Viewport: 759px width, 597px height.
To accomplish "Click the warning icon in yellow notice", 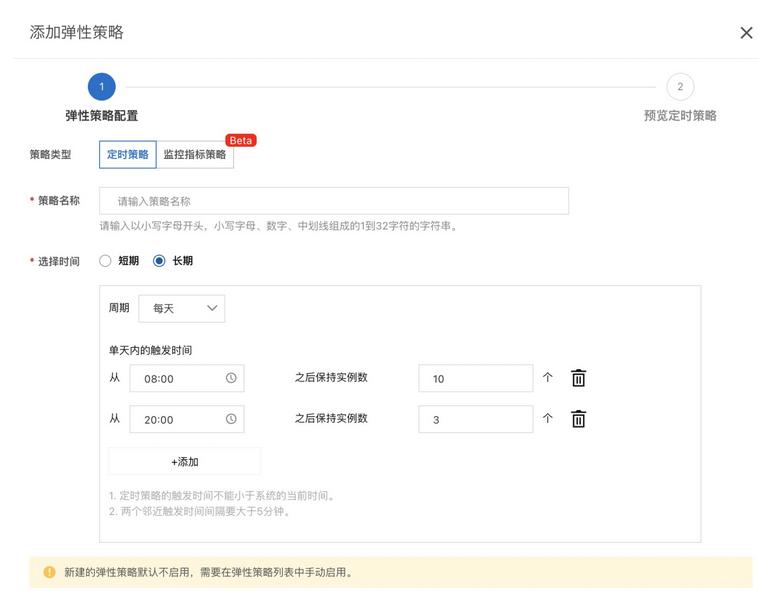I will click(x=49, y=572).
